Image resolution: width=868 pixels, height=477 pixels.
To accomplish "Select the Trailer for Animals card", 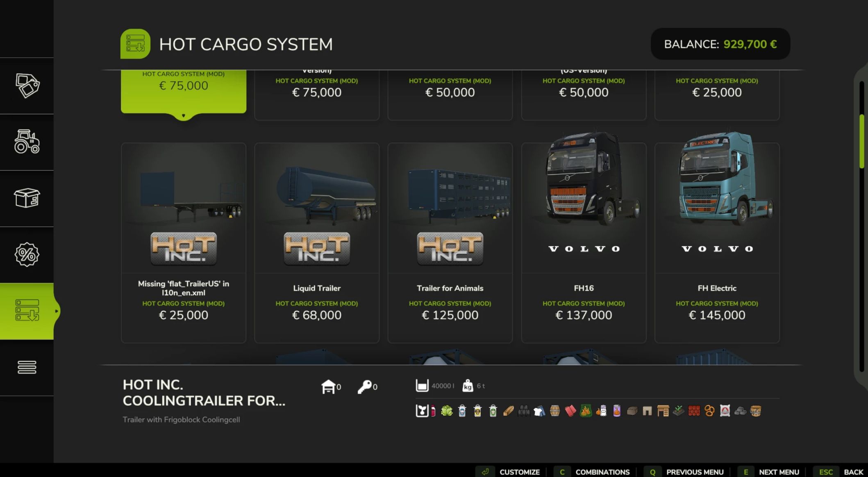I will [450, 243].
